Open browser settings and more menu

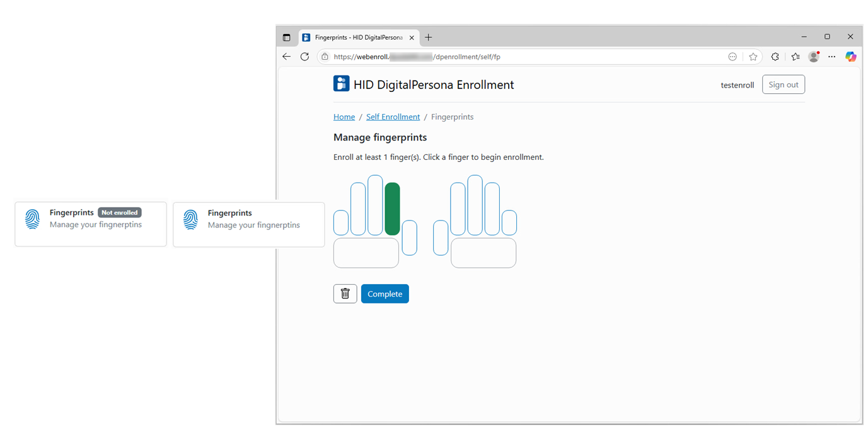coord(832,57)
